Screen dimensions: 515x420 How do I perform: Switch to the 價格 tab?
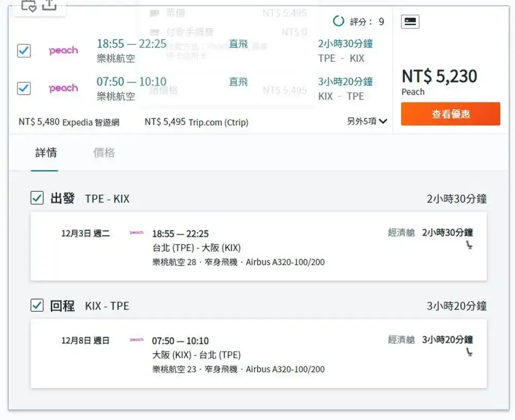point(104,153)
